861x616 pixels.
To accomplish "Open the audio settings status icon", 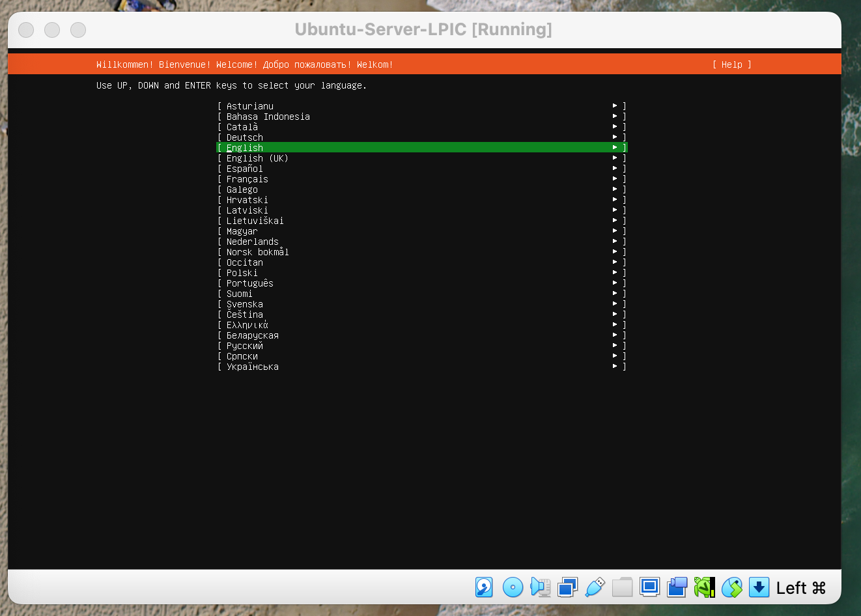I will tap(541, 587).
